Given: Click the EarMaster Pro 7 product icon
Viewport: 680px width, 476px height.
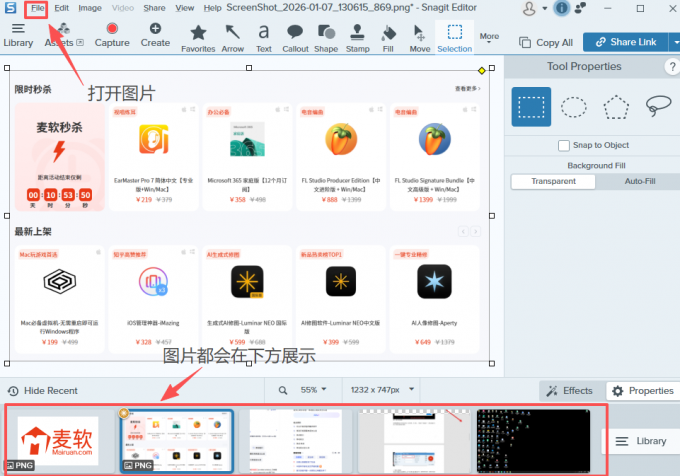Looking at the screenshot, I should [154, 139].
